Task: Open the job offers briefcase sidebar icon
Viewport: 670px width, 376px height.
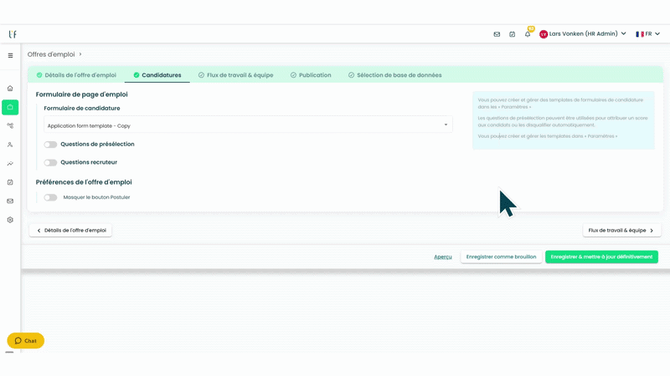Action: (10, 107)
